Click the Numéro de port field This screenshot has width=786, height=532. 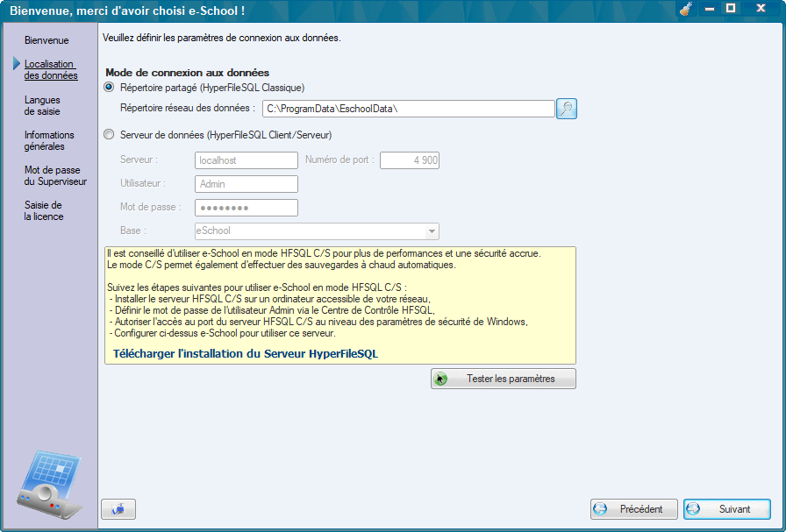410,160
